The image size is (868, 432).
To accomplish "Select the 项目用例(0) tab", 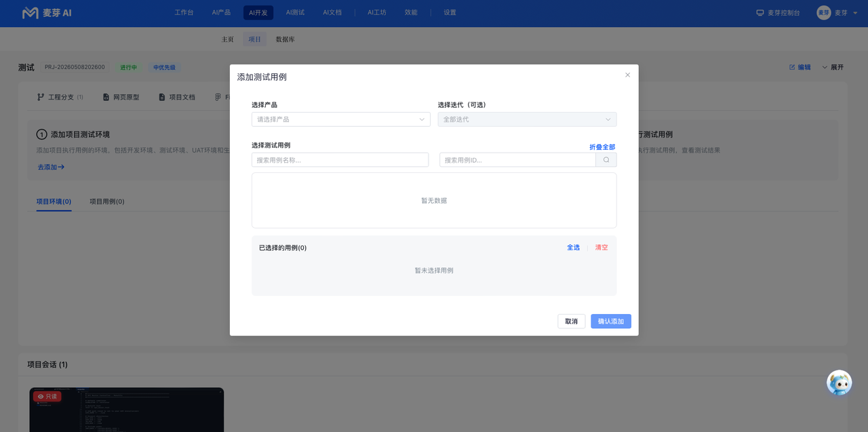I will click(x=106, y=201).
